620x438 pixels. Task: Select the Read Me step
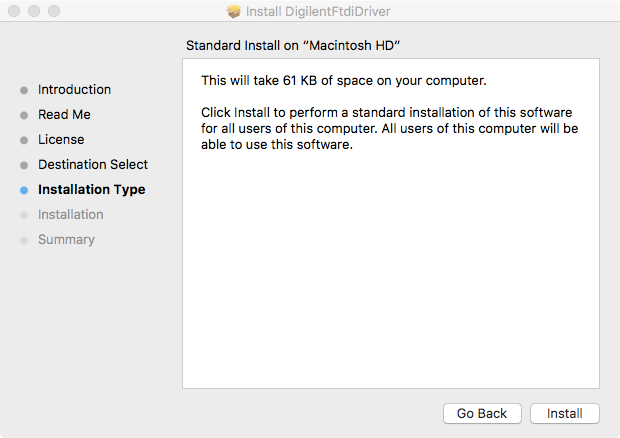(64, 115)
